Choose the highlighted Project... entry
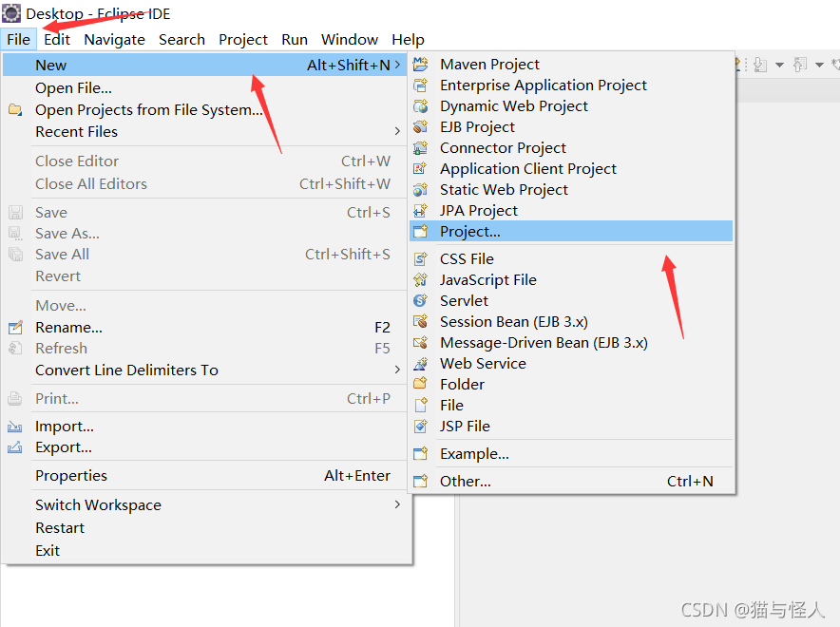The height and width of the screenshot is (627, 840). (571, 231)
